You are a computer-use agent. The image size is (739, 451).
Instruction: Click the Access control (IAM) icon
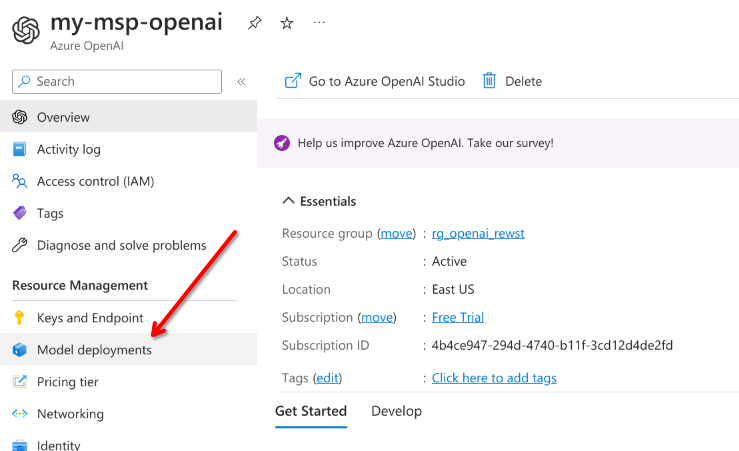click(x=19, y=181)
